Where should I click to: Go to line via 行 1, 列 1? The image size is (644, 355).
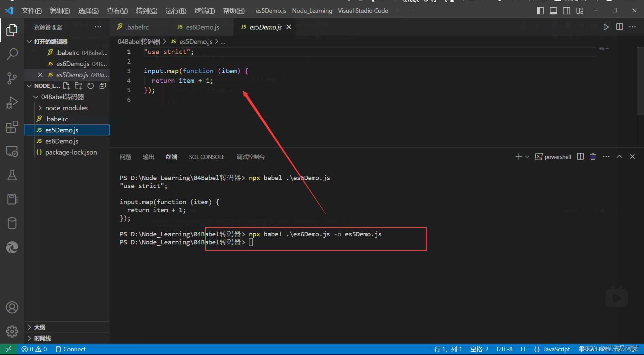click(448, 349)
